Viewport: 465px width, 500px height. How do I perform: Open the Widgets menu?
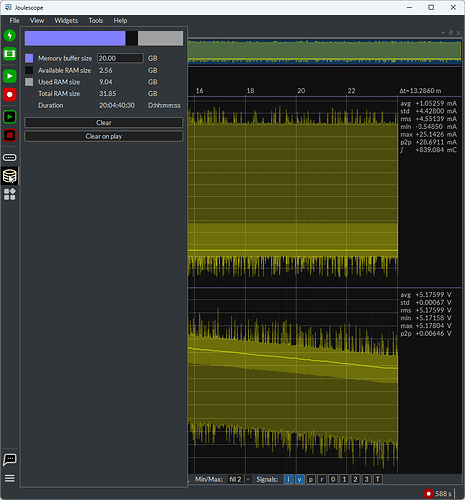tap(66, 21)
